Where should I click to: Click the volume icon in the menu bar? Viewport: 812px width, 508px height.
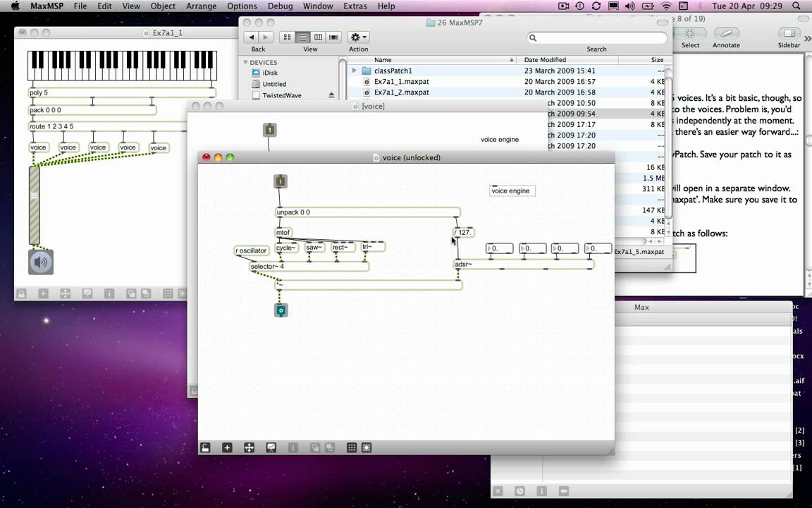pos(629,6)
